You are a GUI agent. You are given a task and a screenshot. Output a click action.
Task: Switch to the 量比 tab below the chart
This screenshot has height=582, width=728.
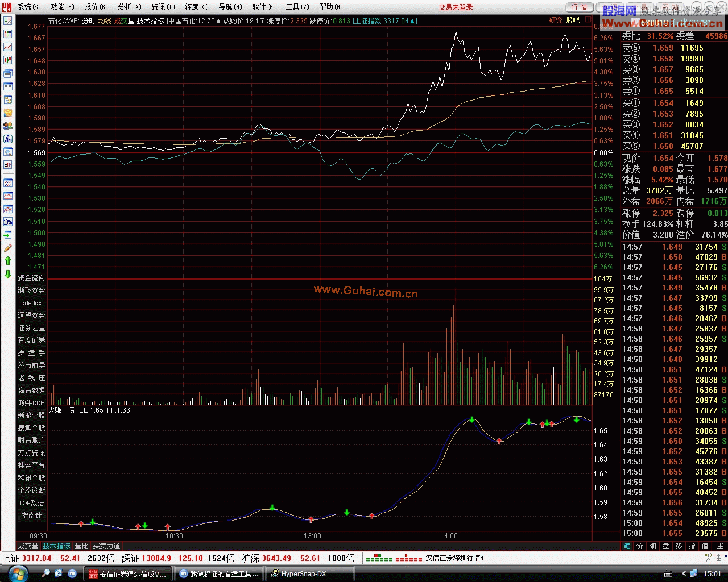click(x=82, y=546)
